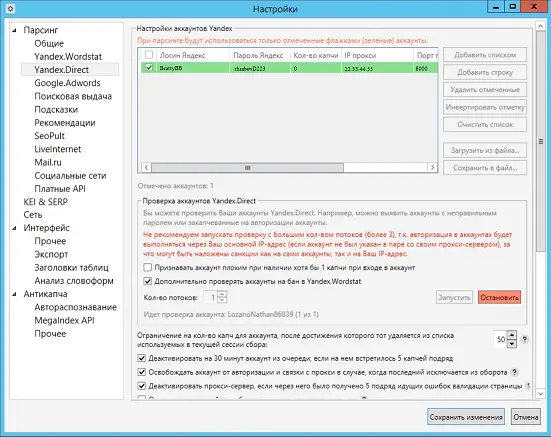
Task: Click left arrow of accounts table scrollbar
Action: [147, 168]
